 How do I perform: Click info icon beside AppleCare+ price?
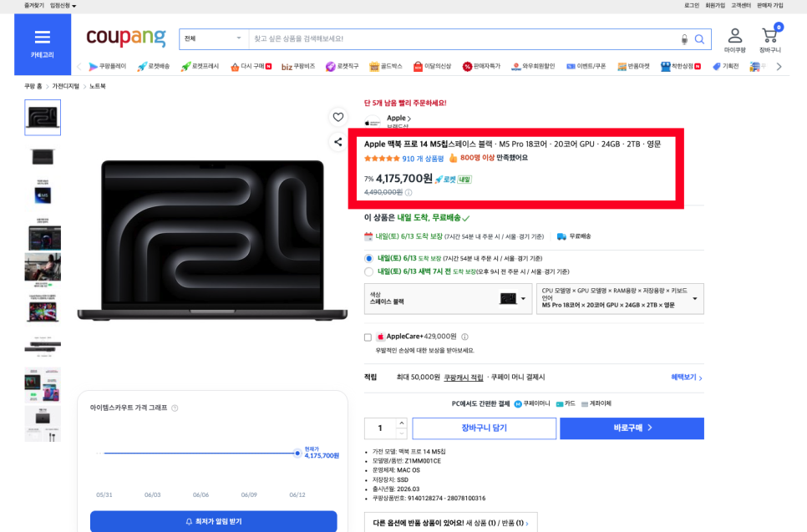click(464, 337)
